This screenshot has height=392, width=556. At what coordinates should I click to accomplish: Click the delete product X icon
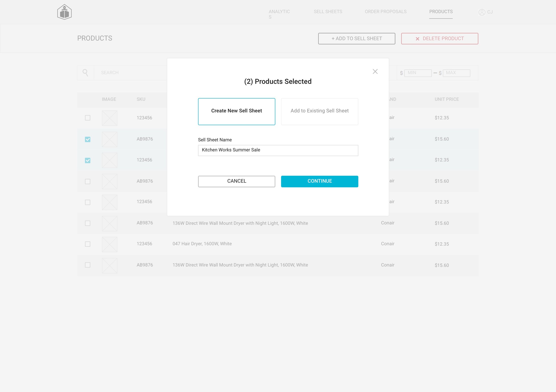pos(417,39)
